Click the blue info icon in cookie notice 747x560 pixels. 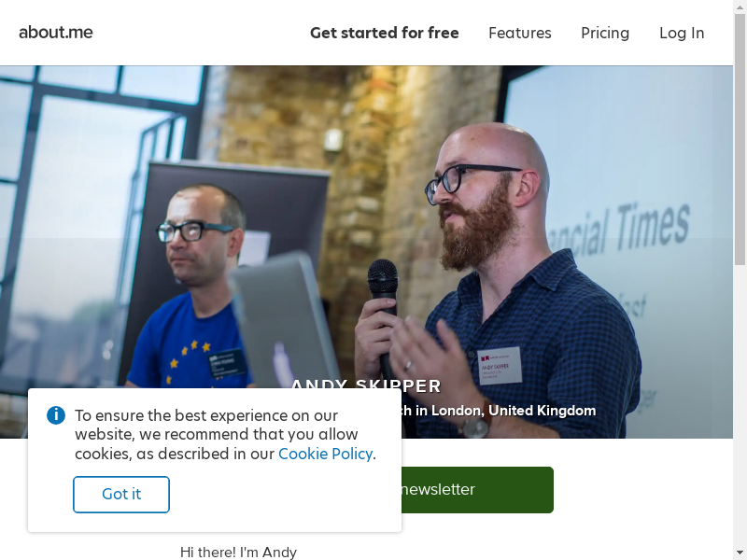[56, 415]
